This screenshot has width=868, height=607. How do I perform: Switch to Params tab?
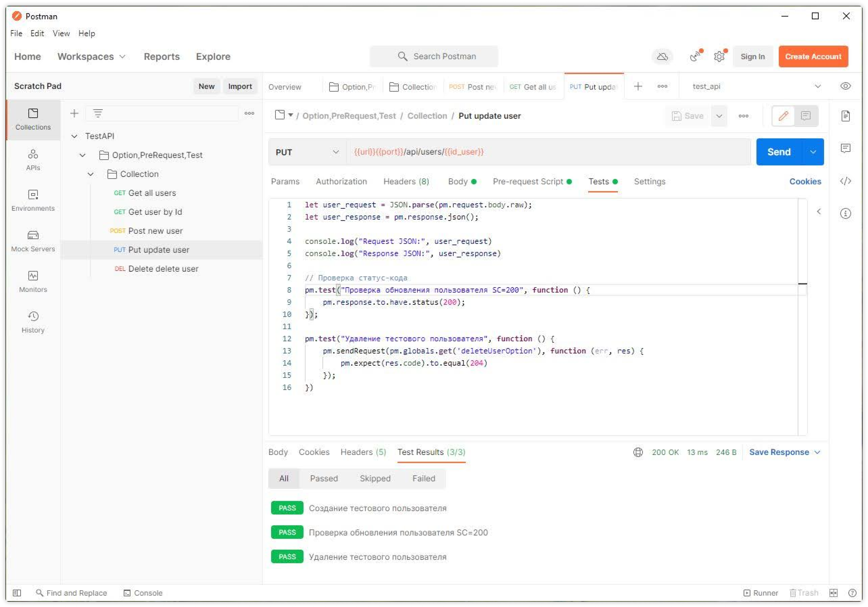pos(285,181)
